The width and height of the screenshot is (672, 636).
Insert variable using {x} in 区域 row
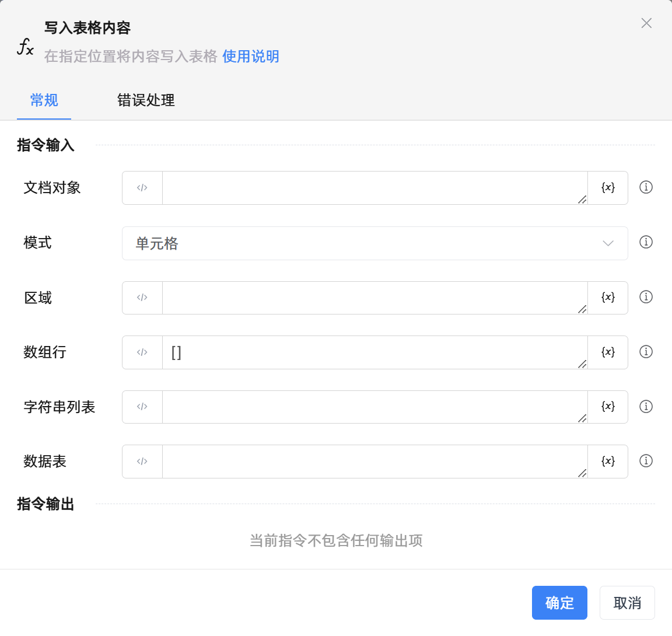pos(608,298)
